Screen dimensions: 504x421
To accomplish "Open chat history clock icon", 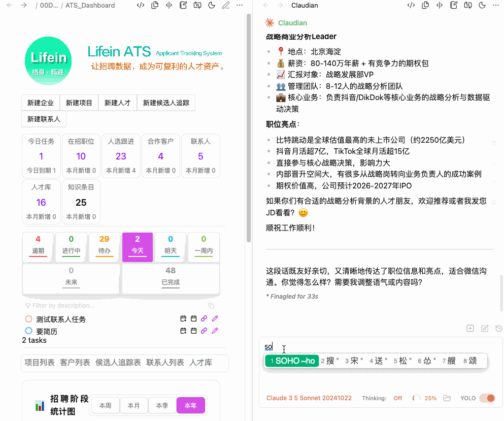I will coord(498,329).
